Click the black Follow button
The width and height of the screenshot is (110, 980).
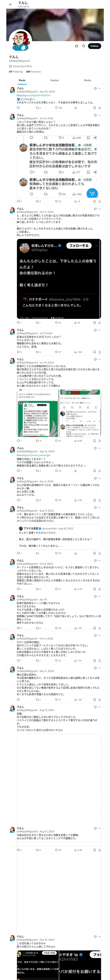point(94,46)
